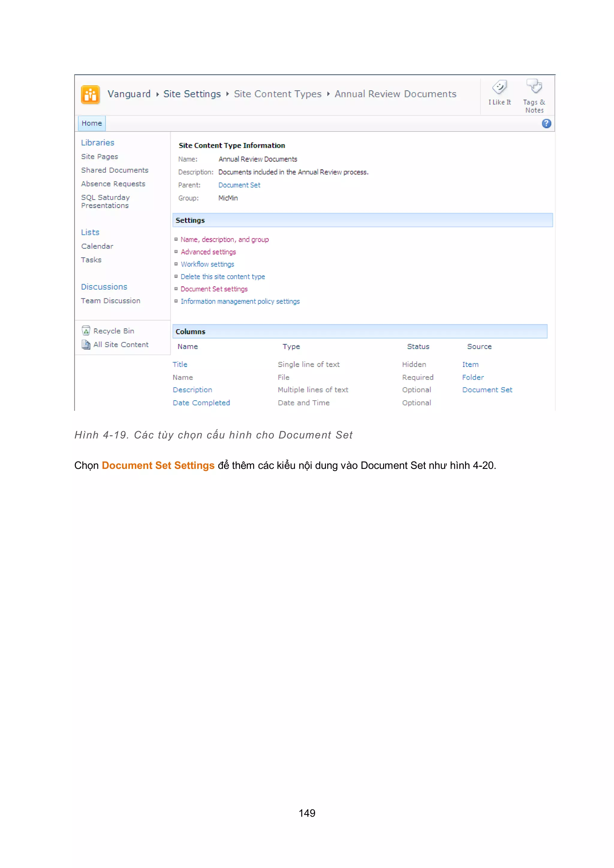614x868 pixels.
Task: Click the orange Vanguard site logo icon
Action: click(90, 94)
